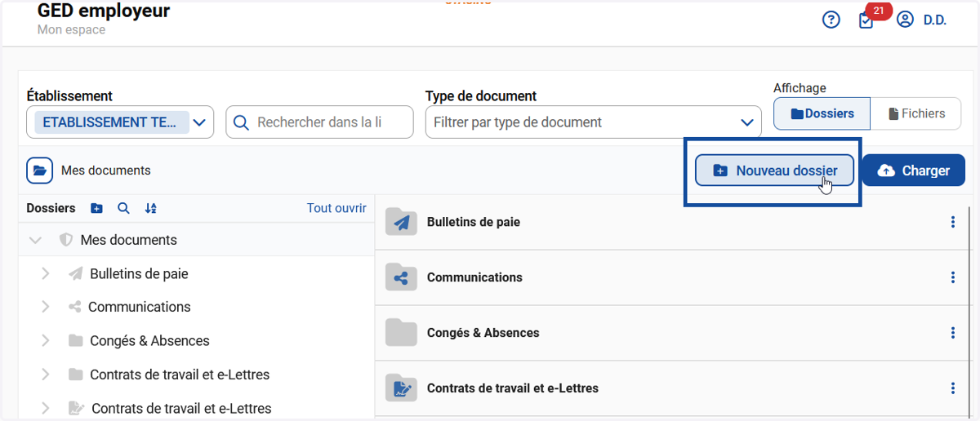Screen dimensions: 980x421
Task: Open the tasks icon with badge 21
Action: [866, 20]
